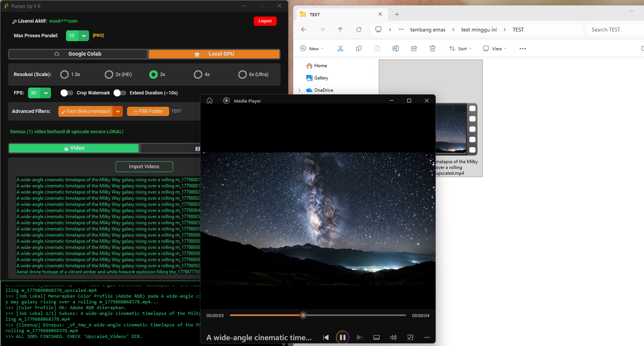
Task: Open the hidden breadcrumb ellipsis
Action: [401, 30]
